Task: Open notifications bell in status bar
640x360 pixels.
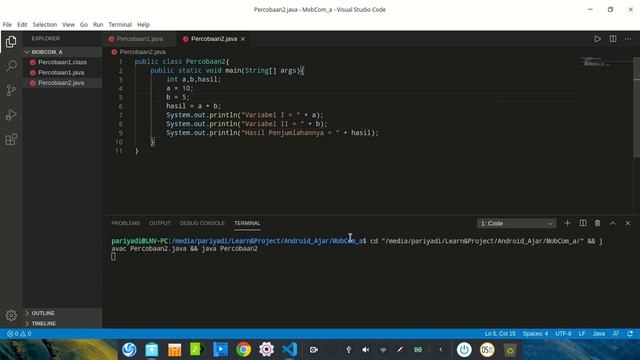Action: tap(630, 333)
